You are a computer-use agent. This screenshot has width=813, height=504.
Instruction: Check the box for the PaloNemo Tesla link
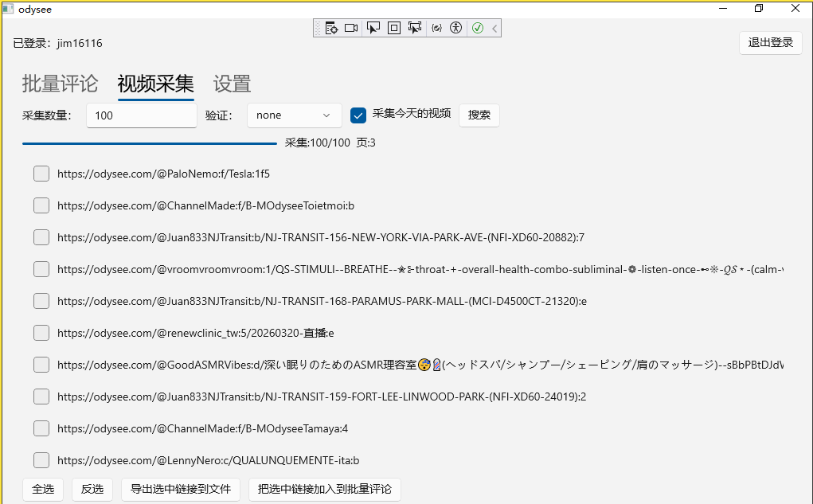(41, 174)
